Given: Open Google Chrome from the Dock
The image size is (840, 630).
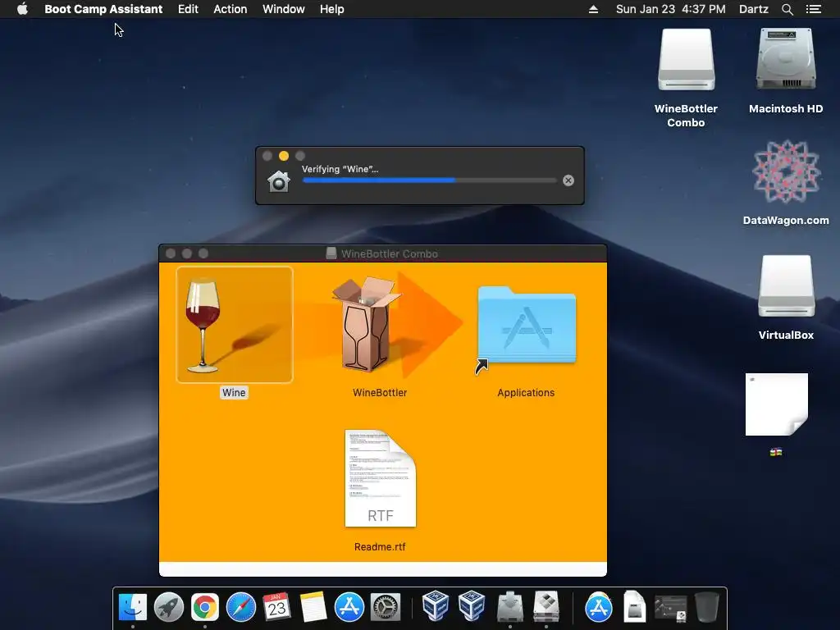Looking at the screenshot, I should point(205,607).
